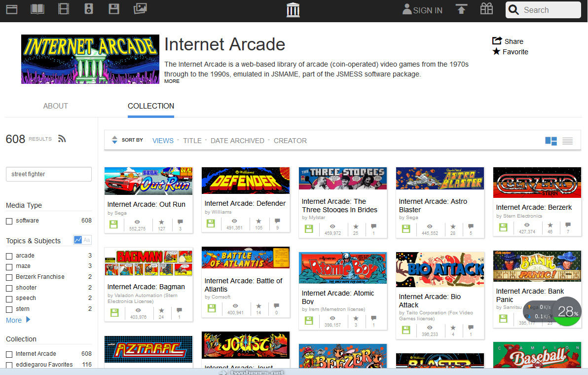This screenshot has height=375, width=588.
Task: Click the reviews bubble on Berzerk card
Action: (568, 225)
